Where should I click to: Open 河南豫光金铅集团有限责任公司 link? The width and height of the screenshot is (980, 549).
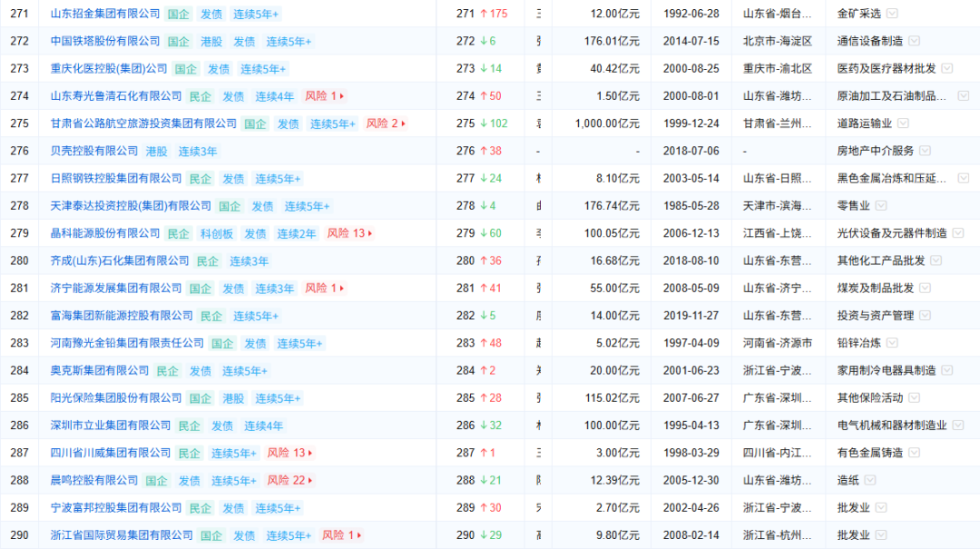pos(127,343)
